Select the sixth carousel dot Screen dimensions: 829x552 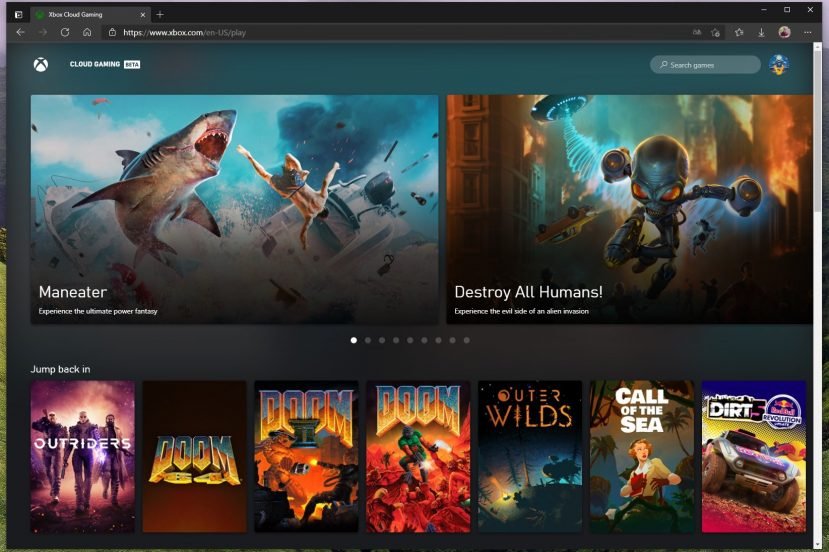pos(425,341)
